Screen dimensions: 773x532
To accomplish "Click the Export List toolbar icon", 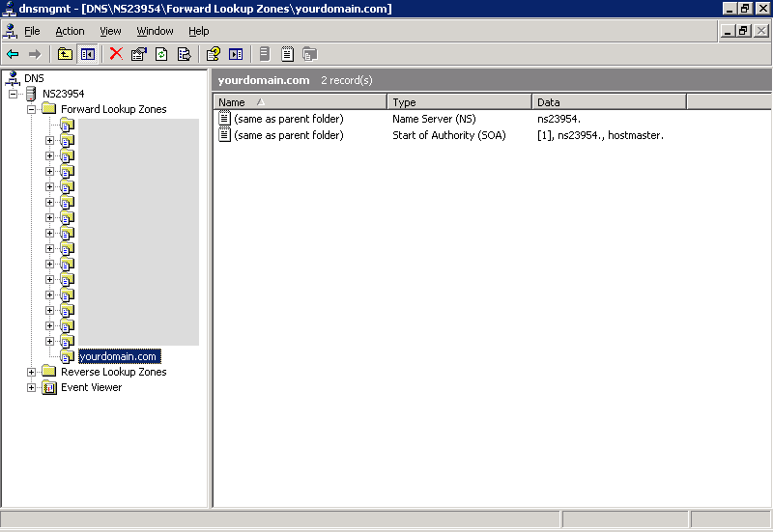I will 184,54.
